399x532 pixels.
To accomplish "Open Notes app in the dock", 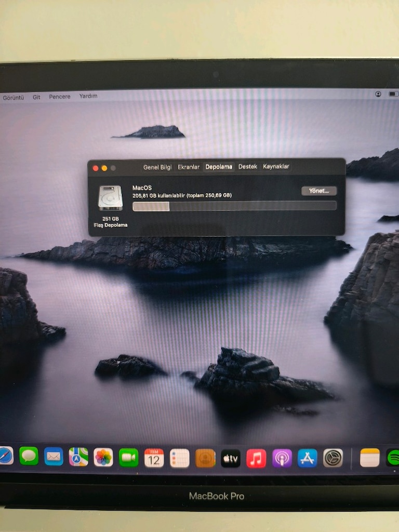I will pos(369,457).
